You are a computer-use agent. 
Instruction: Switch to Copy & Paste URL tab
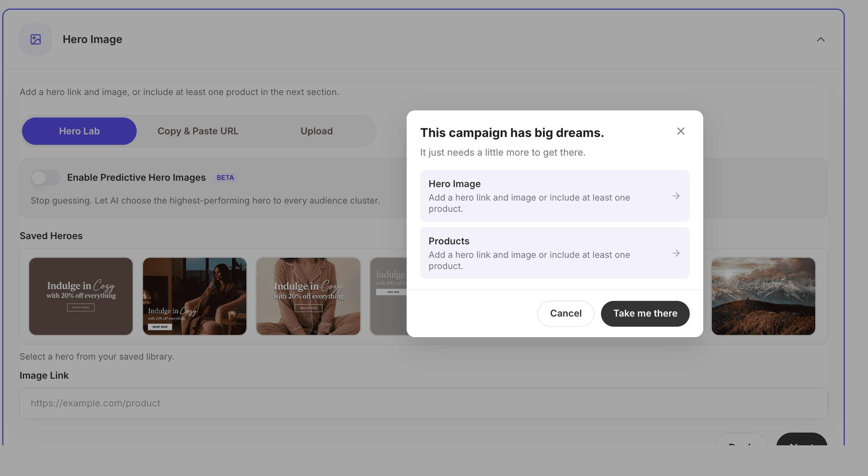[198, 131]
